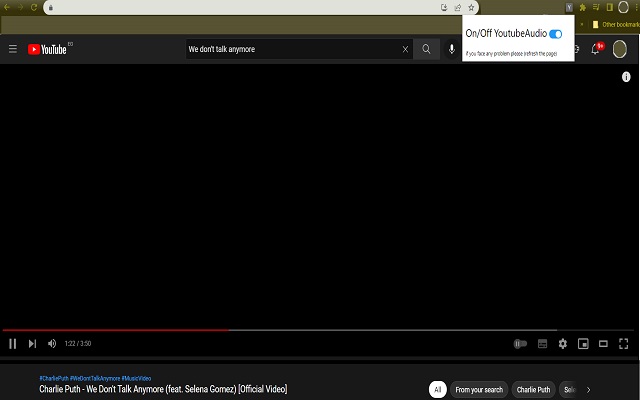Open YouTube notifications bell
Viewport: 640px width, 400px height.
coord(596,49)
